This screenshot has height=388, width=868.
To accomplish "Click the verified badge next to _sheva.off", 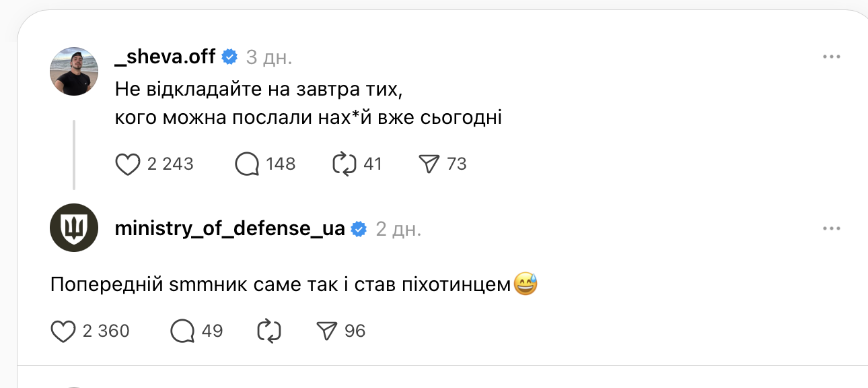I will pos(229,57).
